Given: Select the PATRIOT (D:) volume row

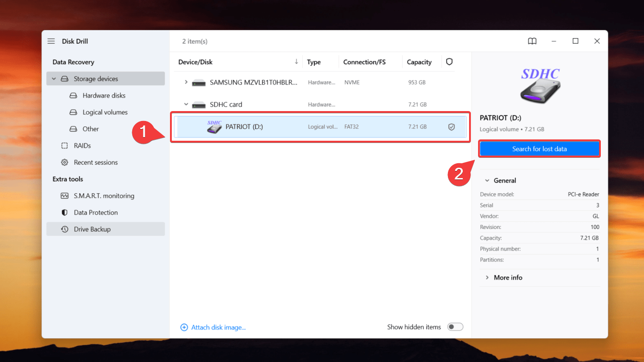Looking at the screenshot, I should tap(320, 127).
